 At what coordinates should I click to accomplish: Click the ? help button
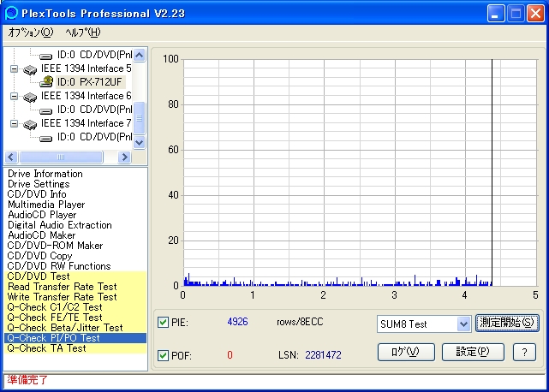point(524,352)
